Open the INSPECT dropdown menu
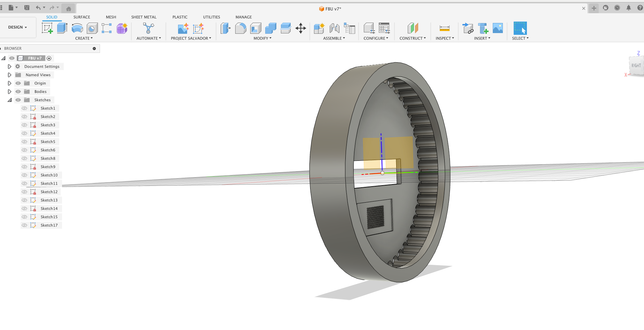 coord(445,38)
